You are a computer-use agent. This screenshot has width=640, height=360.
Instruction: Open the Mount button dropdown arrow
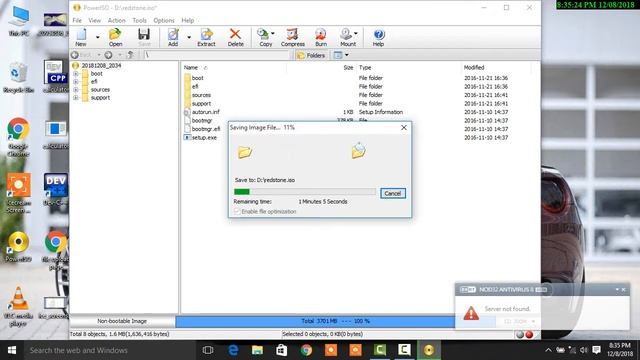tap(356, 33)
